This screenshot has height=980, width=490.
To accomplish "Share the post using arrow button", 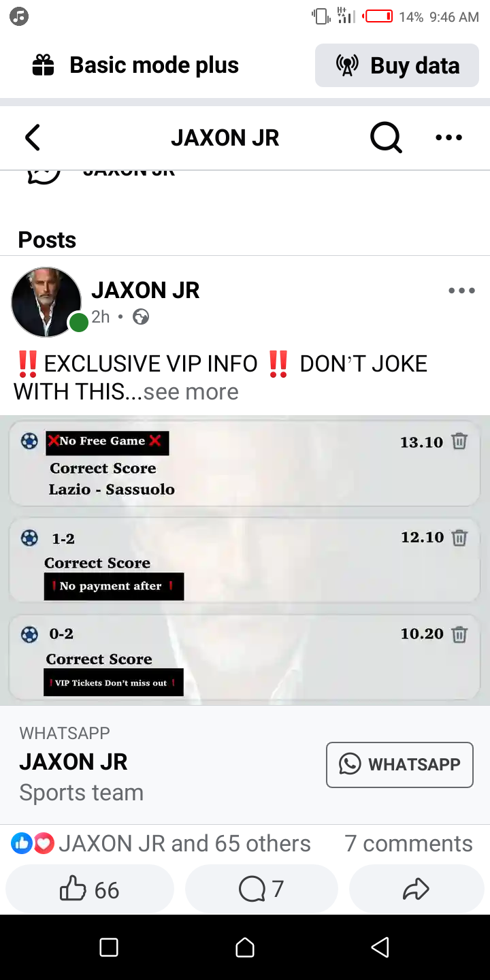I will point(416,889).
